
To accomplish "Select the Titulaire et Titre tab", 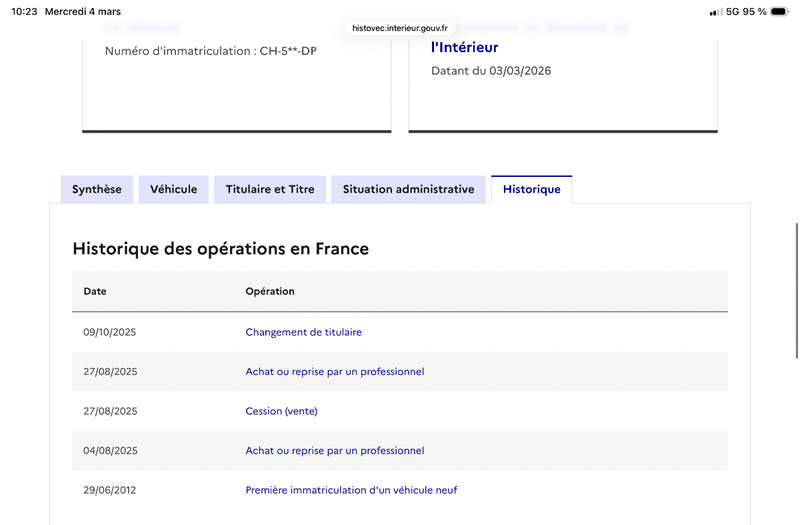I will (x=270, y=189).
